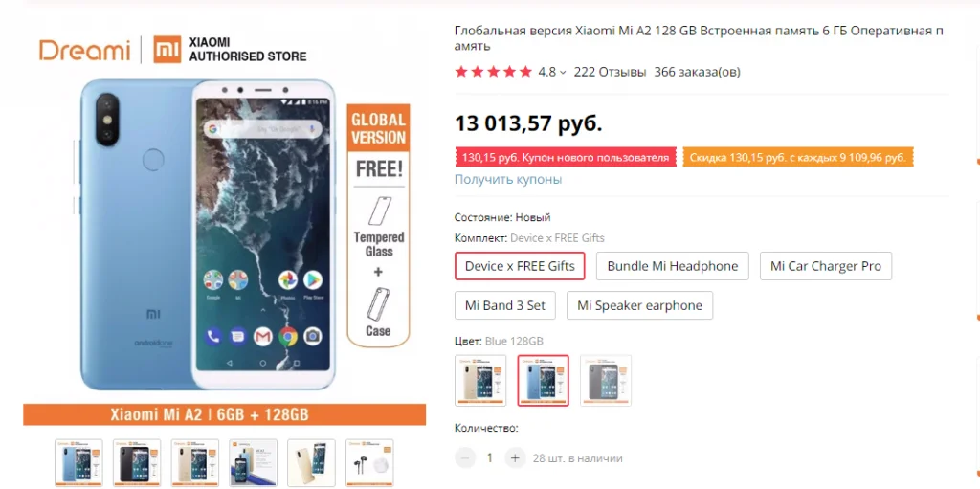View the black phone gallery thumbnail
The height and width of the screenshot is (489, 980).
pyautogui.click(x=137, y=463)
